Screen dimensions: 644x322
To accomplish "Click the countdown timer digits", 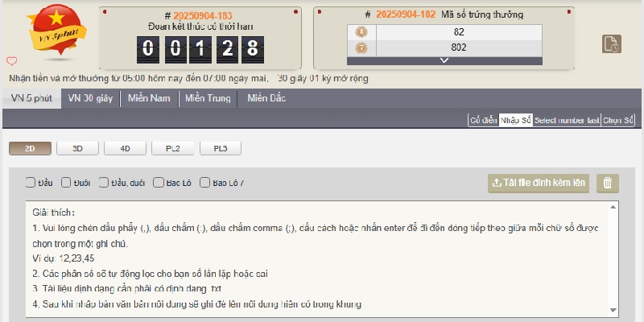I will 200,49.
